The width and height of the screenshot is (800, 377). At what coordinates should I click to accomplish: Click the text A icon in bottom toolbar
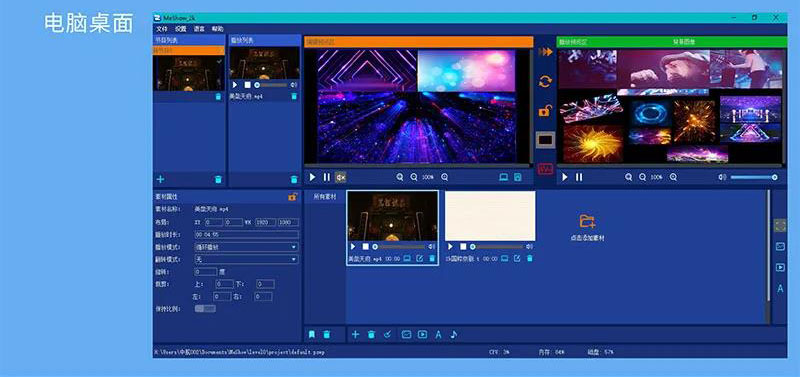click(x=438, y=335)
